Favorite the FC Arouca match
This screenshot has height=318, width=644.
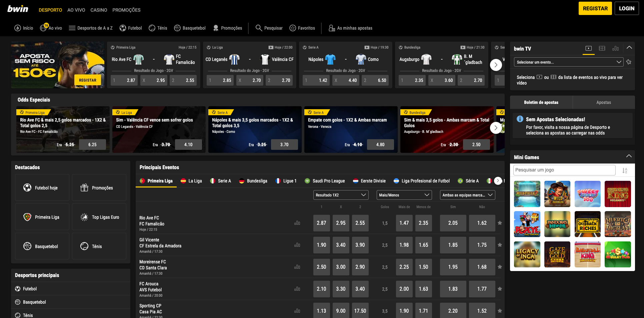[x=500, y=289]
